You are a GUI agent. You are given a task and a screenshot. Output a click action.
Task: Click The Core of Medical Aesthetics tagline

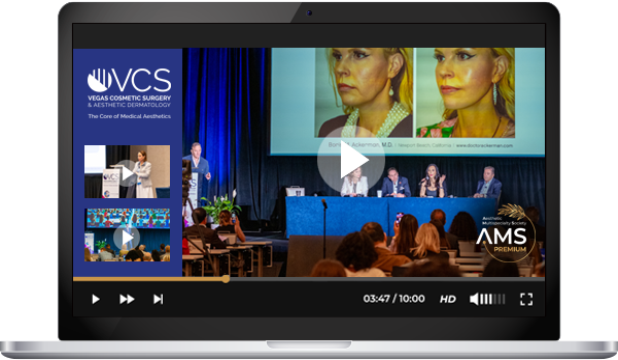tap(129, 116)
